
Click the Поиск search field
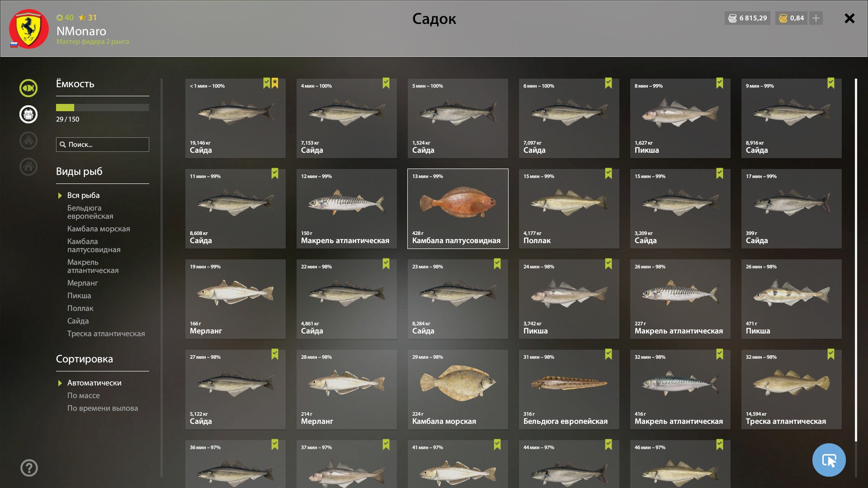(x=103, y=145)
